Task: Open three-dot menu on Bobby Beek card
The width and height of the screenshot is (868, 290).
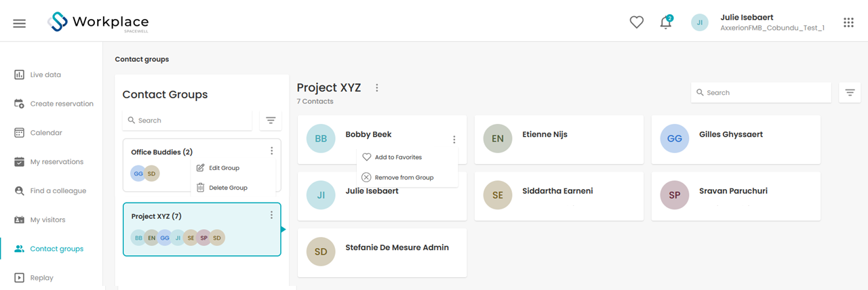Action: point(454,140)
